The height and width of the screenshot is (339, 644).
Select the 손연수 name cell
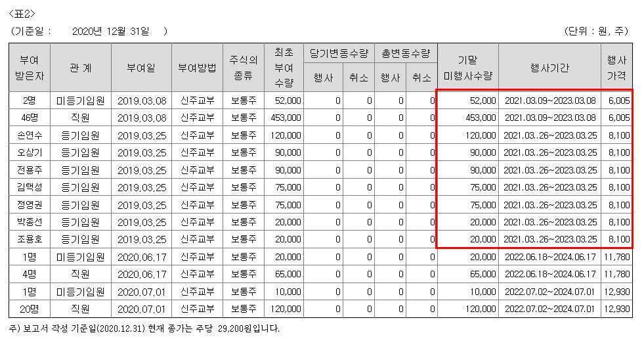[30, 135]
